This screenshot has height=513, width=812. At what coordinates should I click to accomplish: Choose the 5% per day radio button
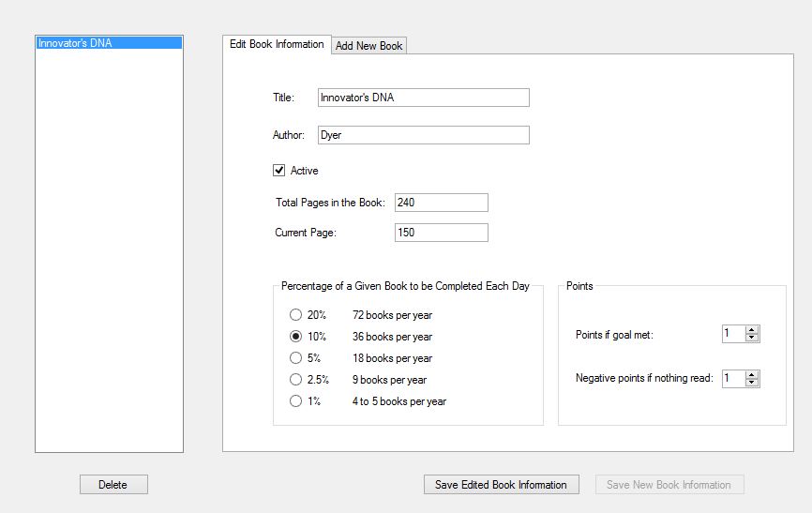[x=295, y=358]
